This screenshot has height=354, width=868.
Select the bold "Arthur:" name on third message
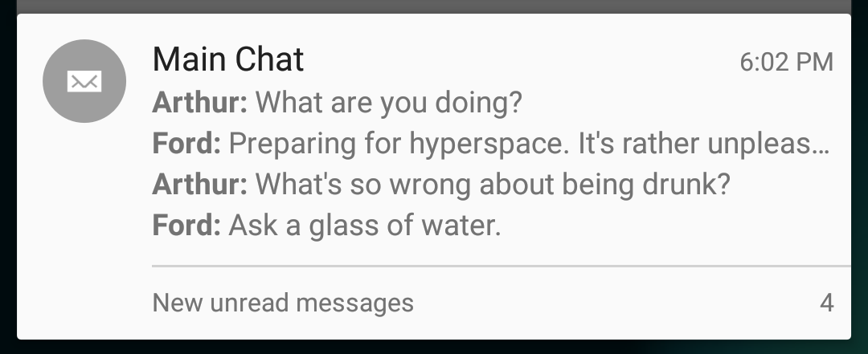click(200, 184)
